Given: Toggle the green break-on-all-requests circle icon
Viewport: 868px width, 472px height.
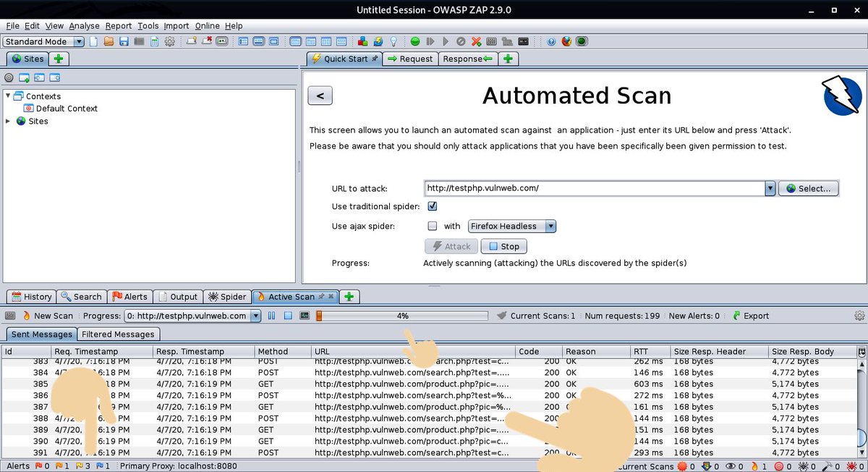Looking at the screenshot, I should point(414,41).
